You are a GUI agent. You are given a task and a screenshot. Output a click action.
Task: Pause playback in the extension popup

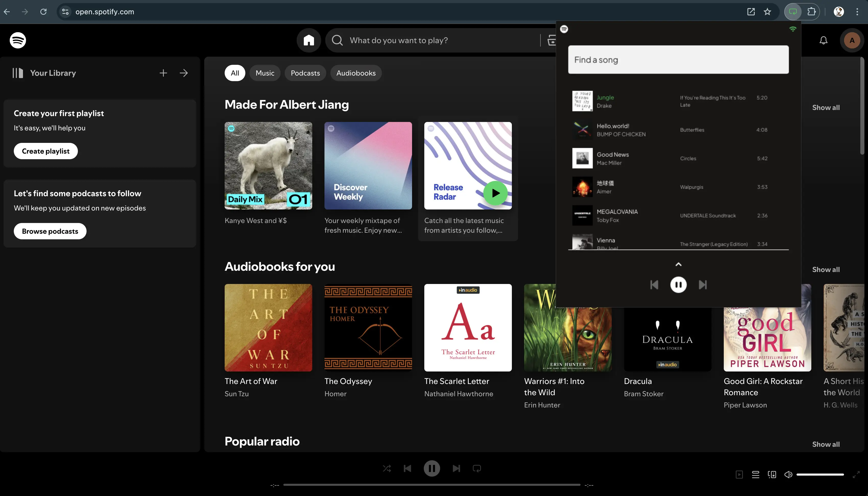[678, 285]
